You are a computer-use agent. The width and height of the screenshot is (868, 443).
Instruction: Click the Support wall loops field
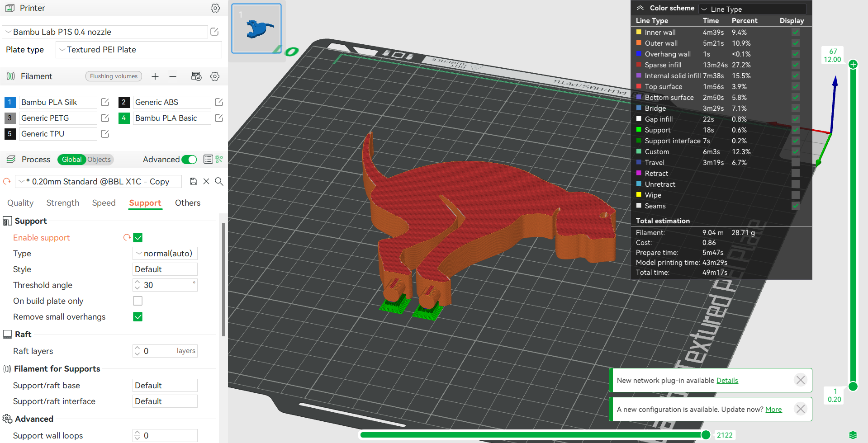tap(165, 436)
